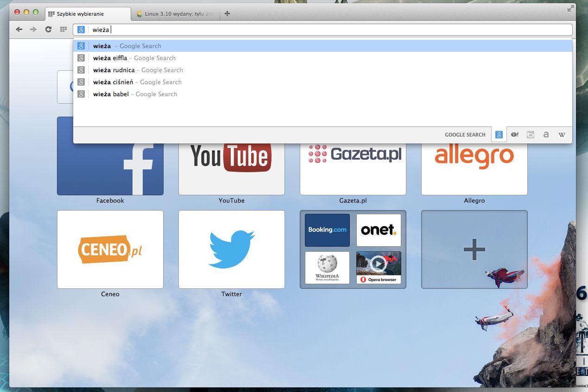The width and height of the screenshot is (588, 392).
Task: Click the favicon of the Linux 3.10 tab
Action: [x=139, y=14]
